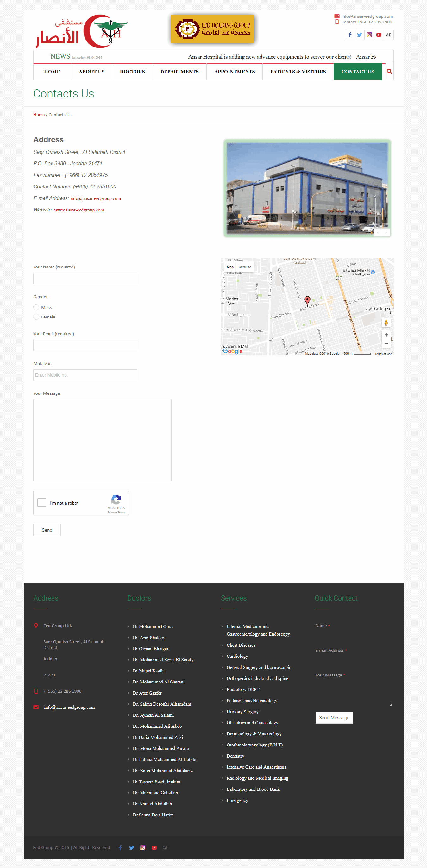The height and width of the screenshot is (868, 427).
Task: Click the Home breadcrumb link
Action: point(39,115)
